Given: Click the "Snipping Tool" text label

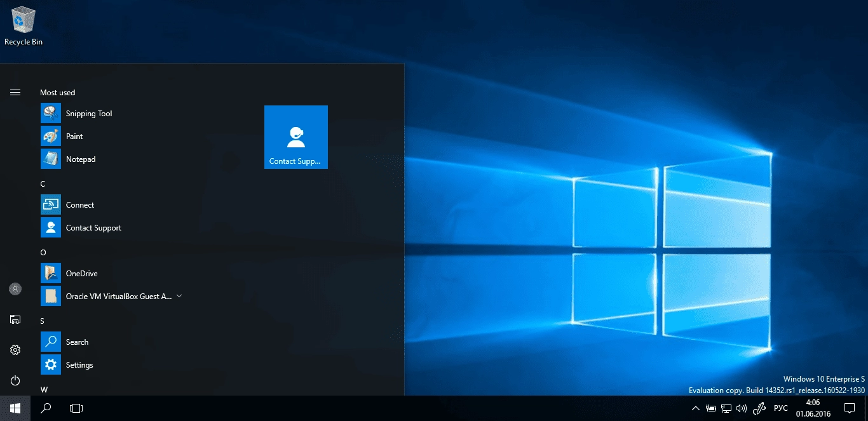Looking at the screenshot, I should [89, 114].
